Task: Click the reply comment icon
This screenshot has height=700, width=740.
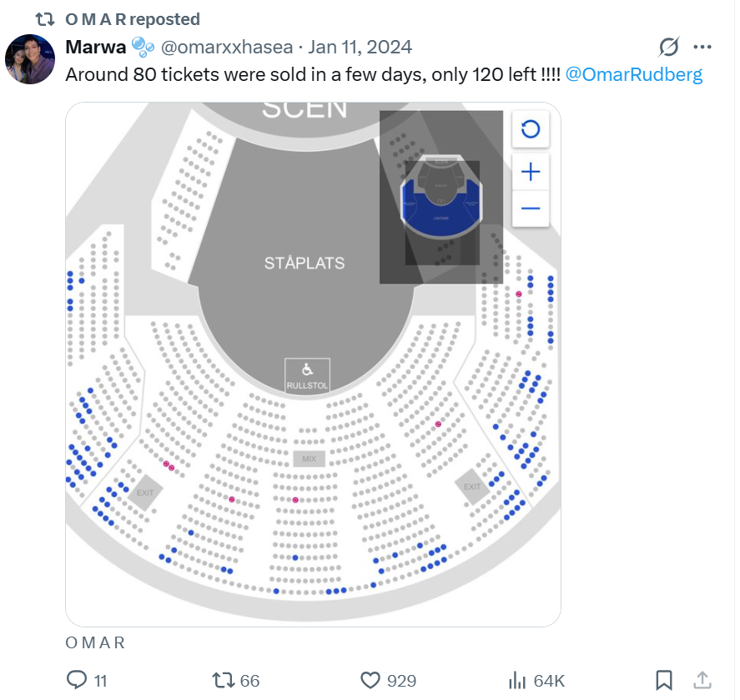Action: (77, 681)
